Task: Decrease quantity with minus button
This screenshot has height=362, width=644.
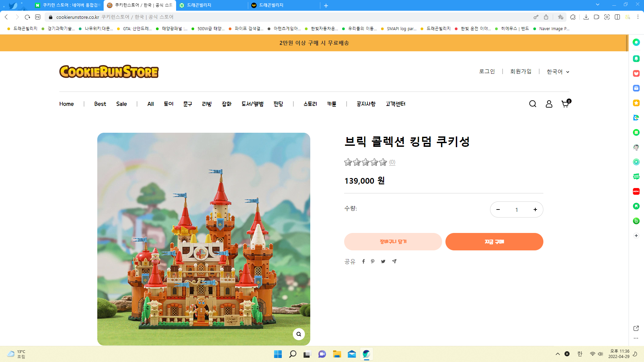Action: click(x=498, y=209)
